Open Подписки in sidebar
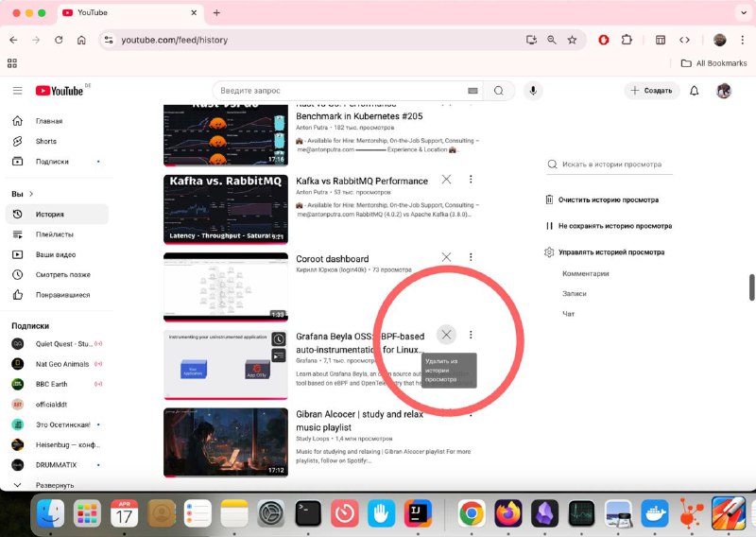This screenshot has width=756, height=537. point(57,162)
